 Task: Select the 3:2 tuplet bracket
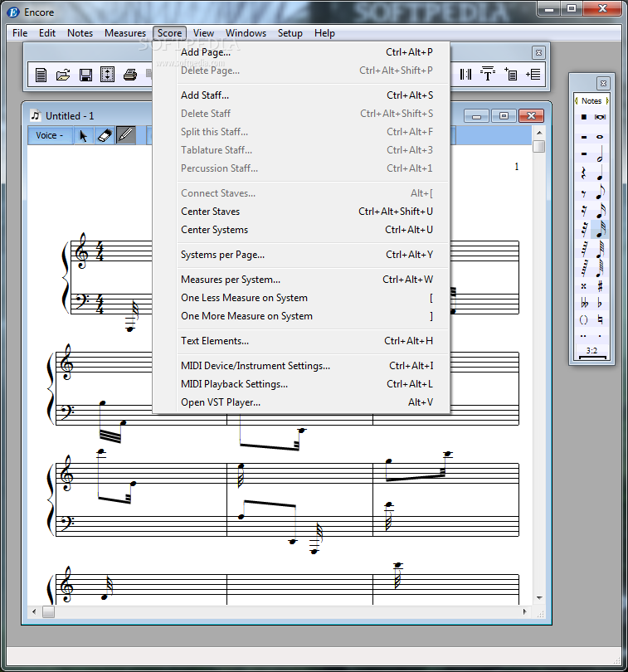pyautogui.click(x=591, y=352)
